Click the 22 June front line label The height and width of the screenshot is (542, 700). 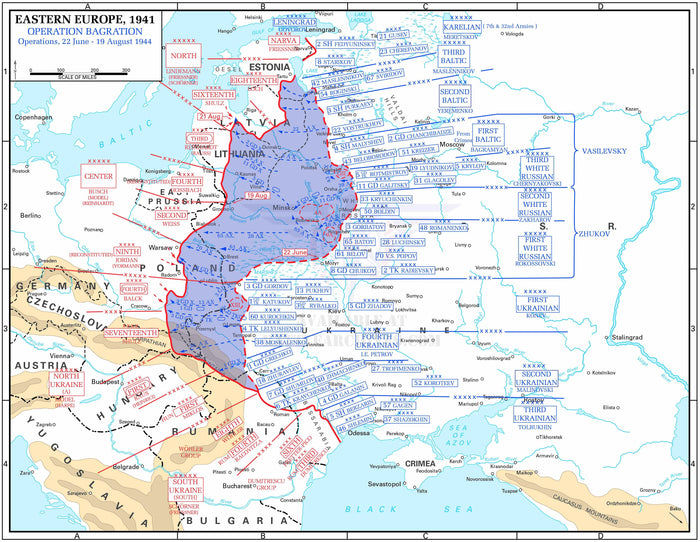pyautogui.click(x=297, y=252)
